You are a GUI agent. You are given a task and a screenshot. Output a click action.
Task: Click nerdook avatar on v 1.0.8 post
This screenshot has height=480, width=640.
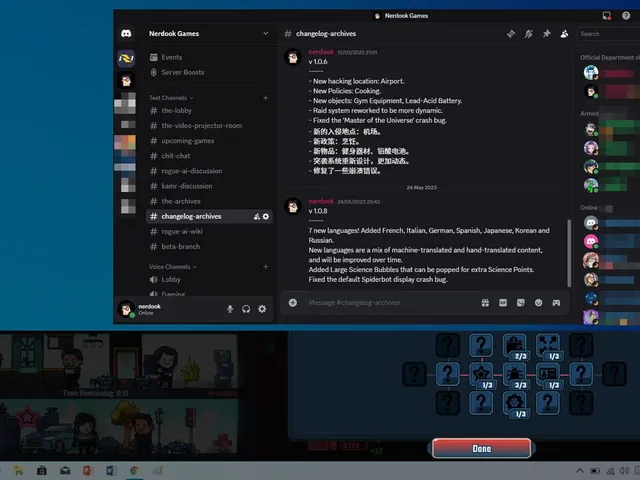(x=293, y=206)
